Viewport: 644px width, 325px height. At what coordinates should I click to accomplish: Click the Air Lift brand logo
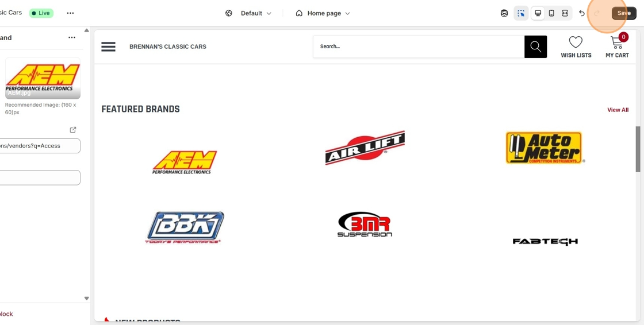(x=365, y=148)
